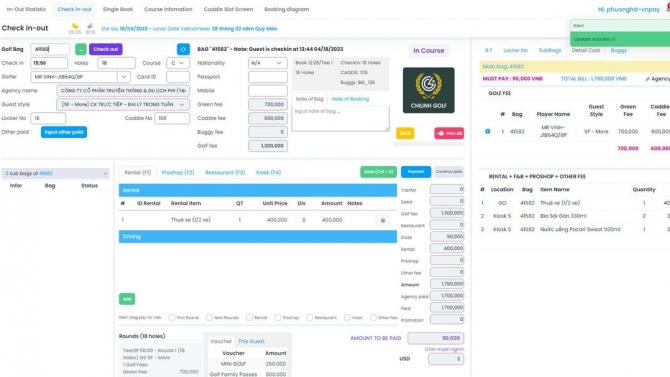Open the Guest style dropdown

123,104
